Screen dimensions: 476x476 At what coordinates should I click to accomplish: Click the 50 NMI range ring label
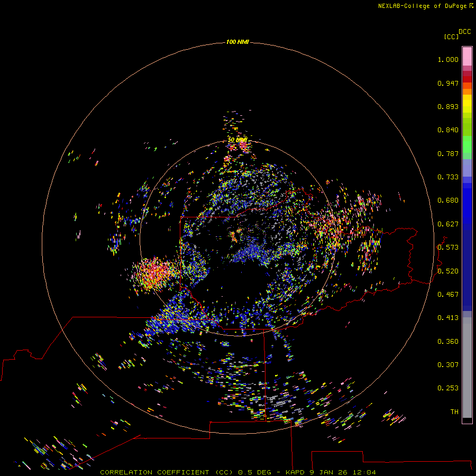237,140
